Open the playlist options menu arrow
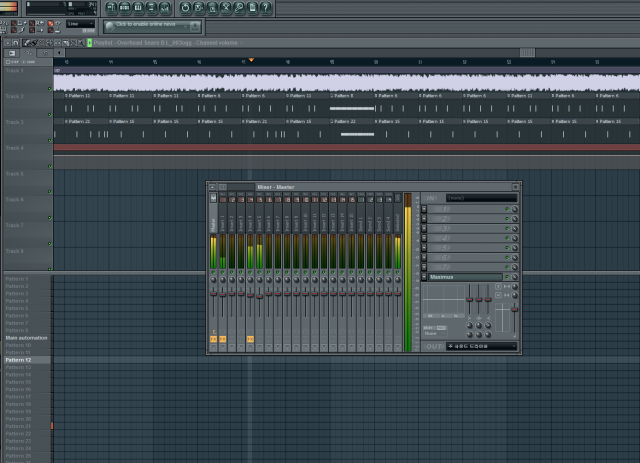 pyautogui.click(x=7, y=43)
